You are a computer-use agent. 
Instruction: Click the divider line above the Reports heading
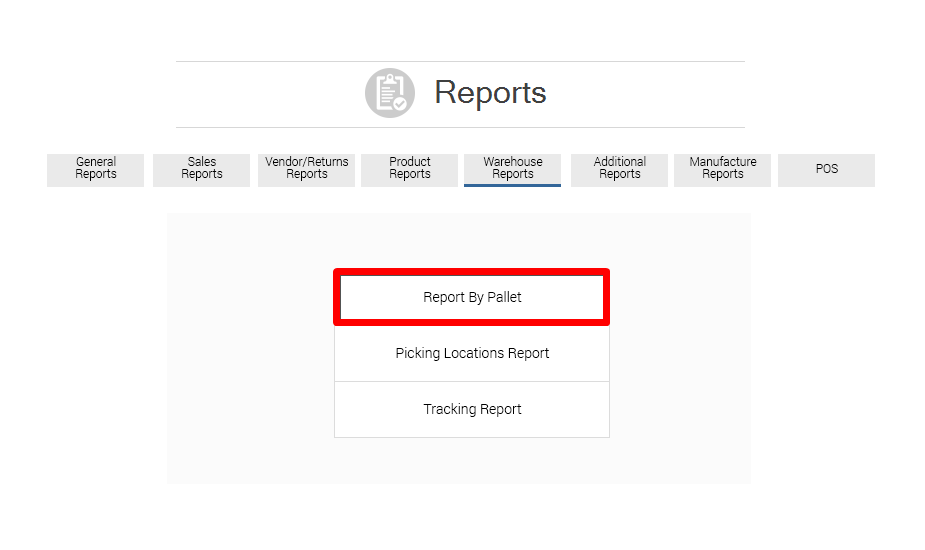(460, 61)
